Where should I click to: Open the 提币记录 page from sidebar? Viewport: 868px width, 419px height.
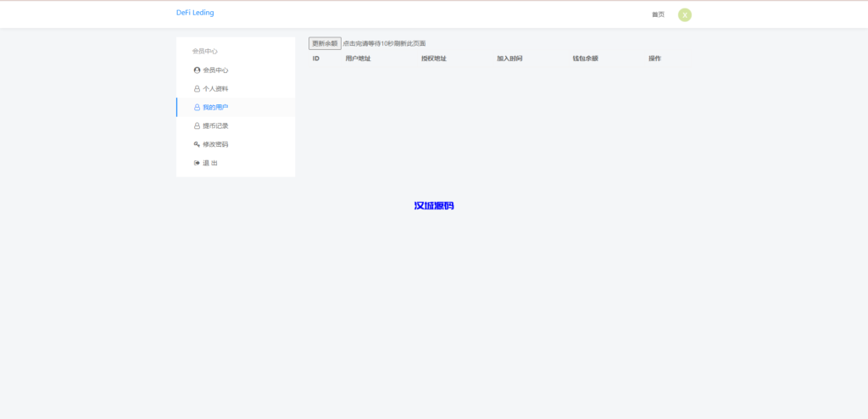coord(215,126)
